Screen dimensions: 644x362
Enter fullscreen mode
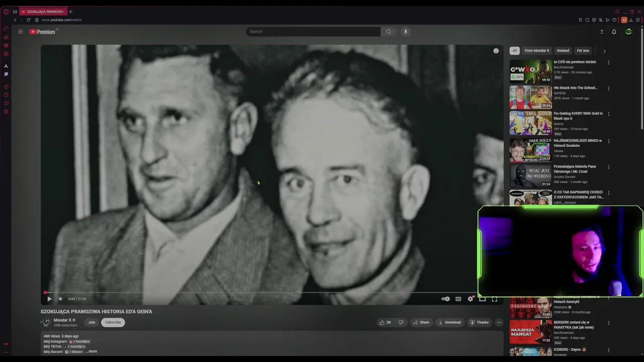tap(495, 299)
